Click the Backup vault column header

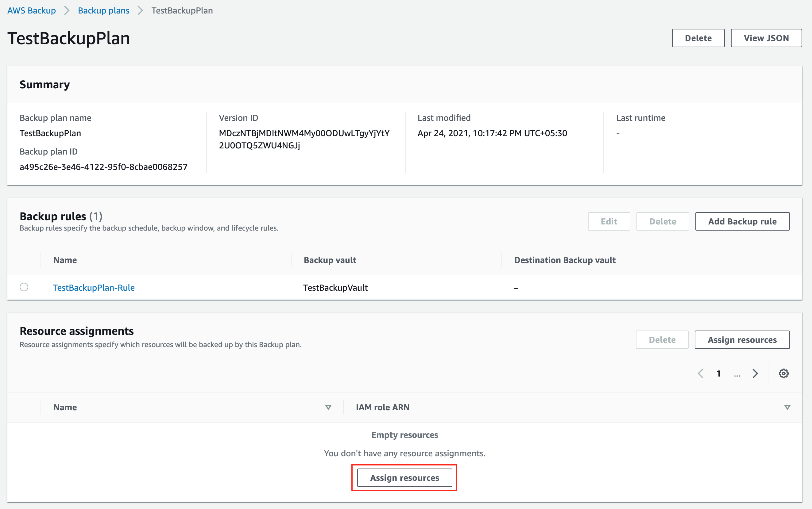tap(330, 260)
